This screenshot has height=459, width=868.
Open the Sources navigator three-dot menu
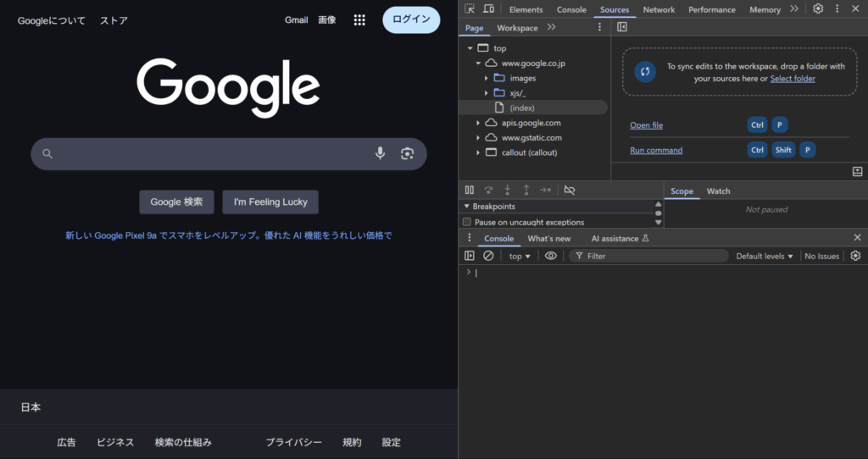[599, 27]
